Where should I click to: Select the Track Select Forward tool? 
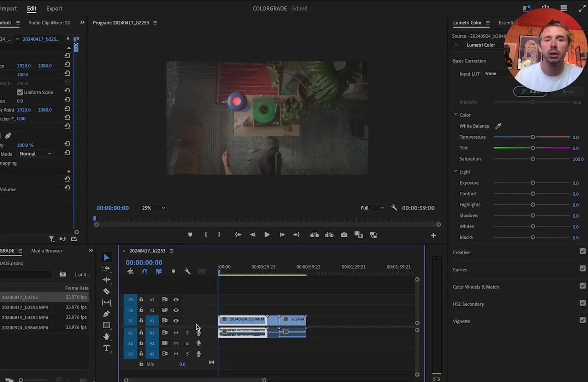pos(106,268)
